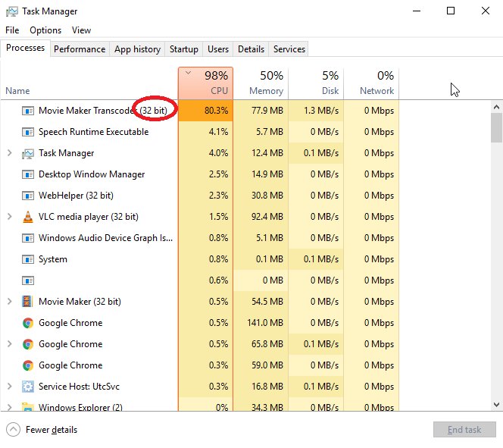Click the Task Manager process row icon

click(28, 154)
